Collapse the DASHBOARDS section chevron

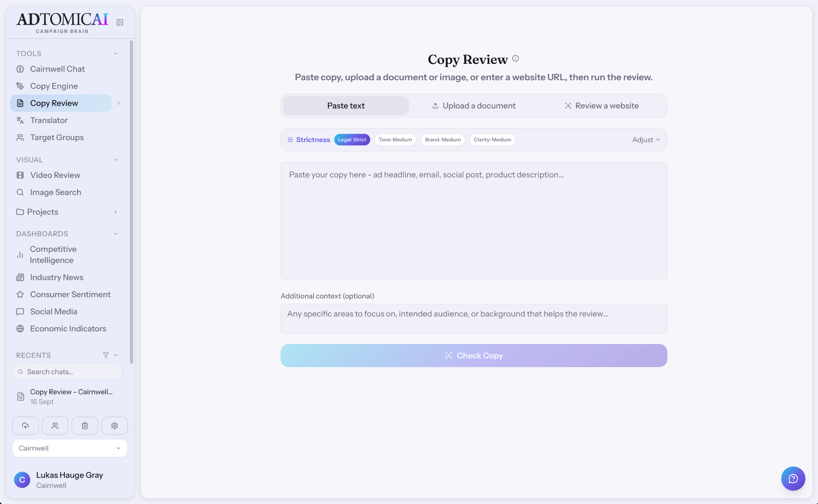(116, 234)
